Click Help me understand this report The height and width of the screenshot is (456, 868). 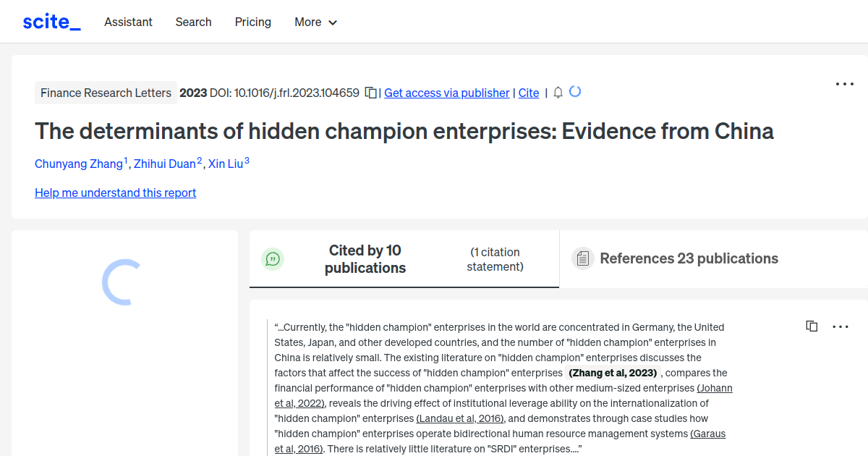tap(115, 193)
